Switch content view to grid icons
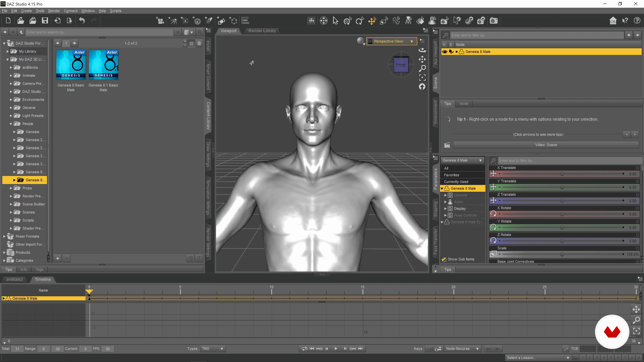Image resolution: width=644 pixels, height=362 pixels. point(192,43)
